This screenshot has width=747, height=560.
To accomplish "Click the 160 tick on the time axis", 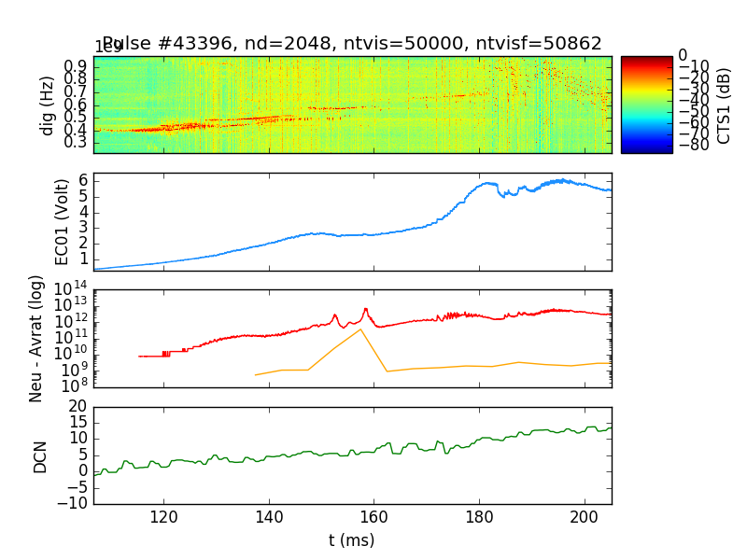I will (x=374, y=516).
